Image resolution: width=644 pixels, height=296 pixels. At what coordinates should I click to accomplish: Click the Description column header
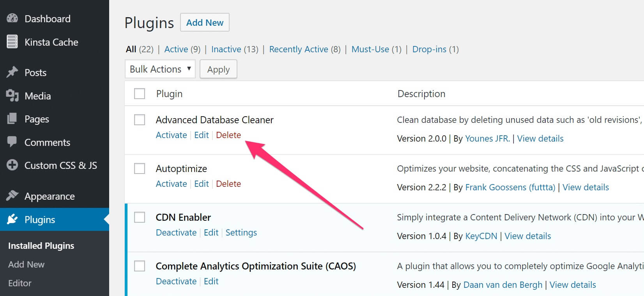421,94
